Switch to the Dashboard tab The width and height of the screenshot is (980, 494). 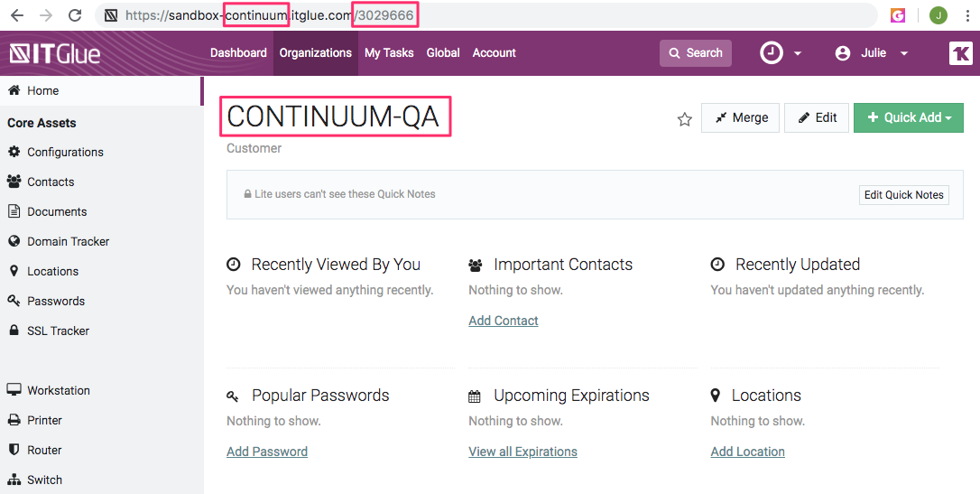point(238,53)
